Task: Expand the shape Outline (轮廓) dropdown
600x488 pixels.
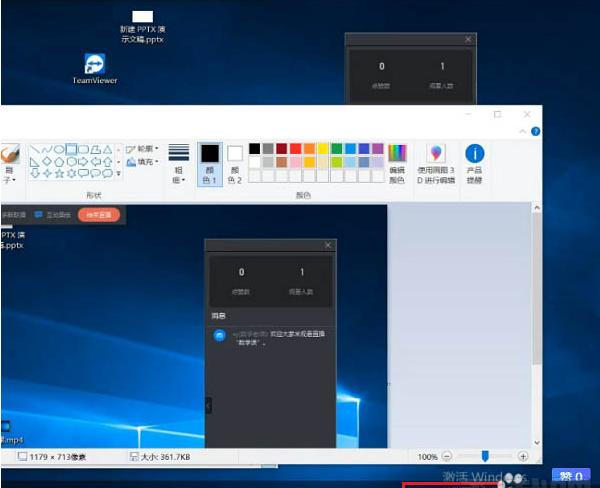Action: click(142, 149)
